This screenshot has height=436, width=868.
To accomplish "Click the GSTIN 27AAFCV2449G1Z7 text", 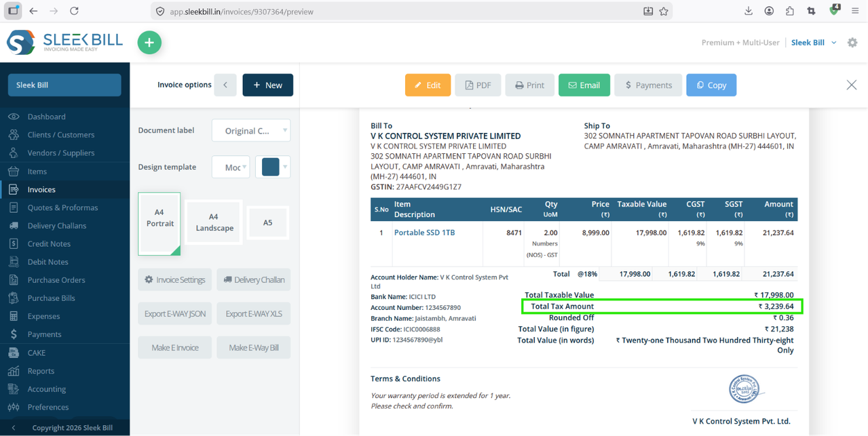I will [416, 186].
